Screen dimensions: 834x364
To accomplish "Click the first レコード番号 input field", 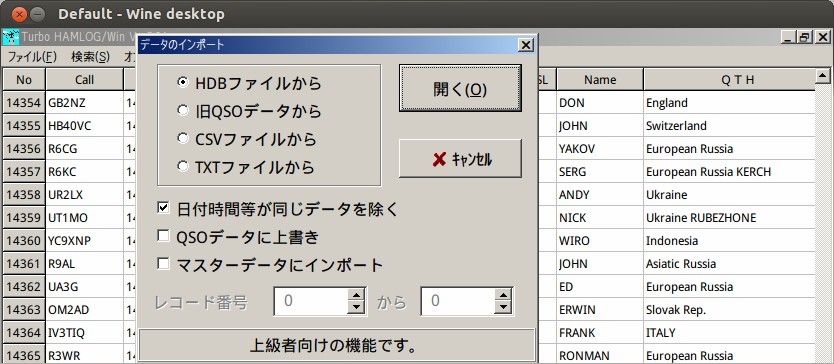I will pyautogui.click(x=311, y=301).
